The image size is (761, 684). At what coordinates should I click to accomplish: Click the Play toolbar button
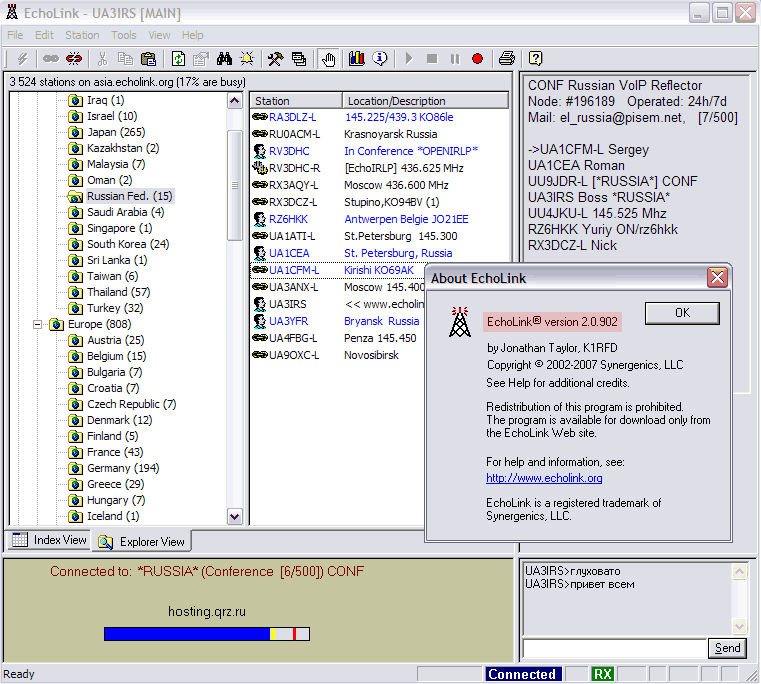tap(409, 59)
